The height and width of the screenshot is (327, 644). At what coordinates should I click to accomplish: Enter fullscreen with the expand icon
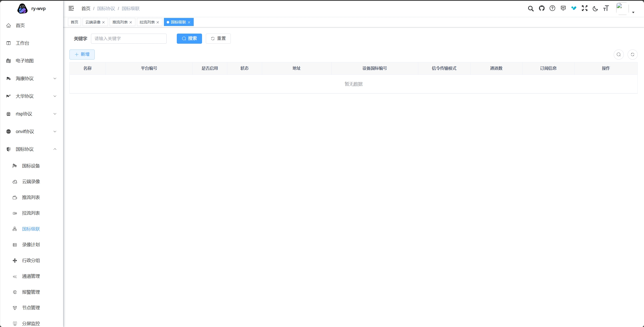tap(584, 8)
